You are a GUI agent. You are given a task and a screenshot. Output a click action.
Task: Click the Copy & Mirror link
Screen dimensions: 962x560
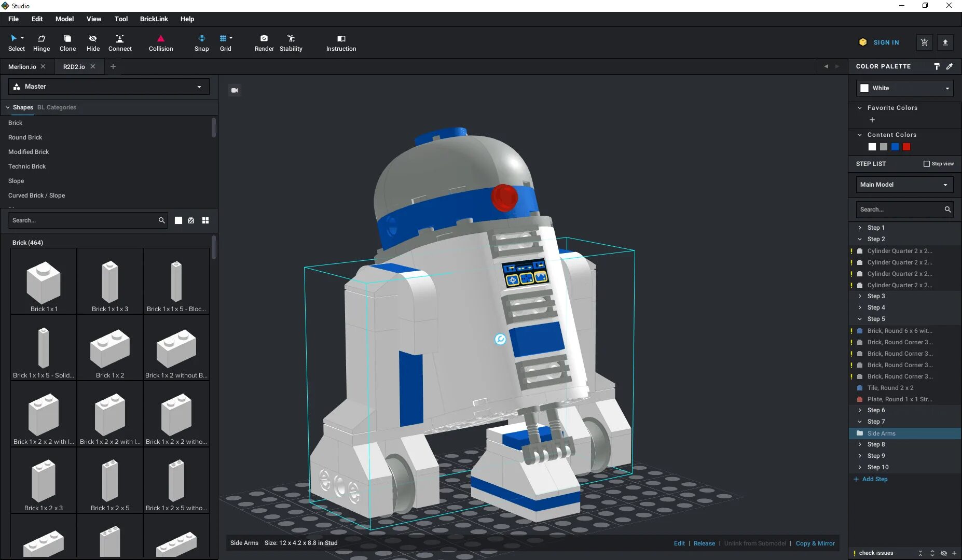815,543
